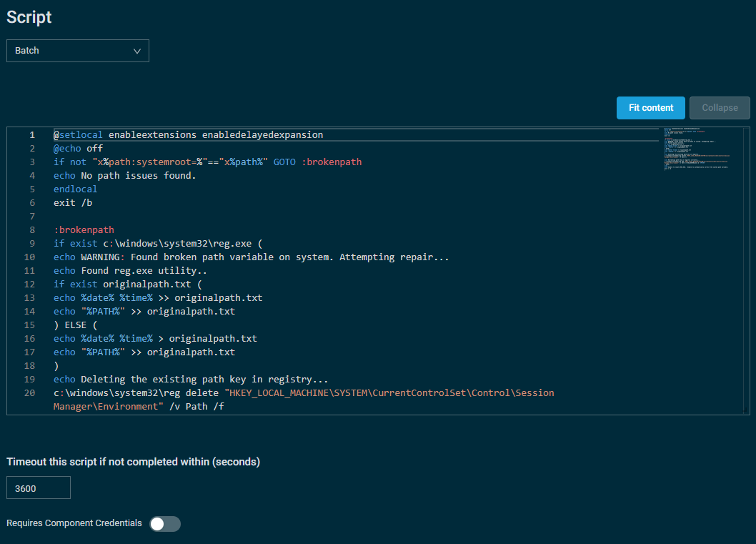Click 'echo Found reg.exe utility..' line
Screen dimensions: 756x544
coord(130,270)
